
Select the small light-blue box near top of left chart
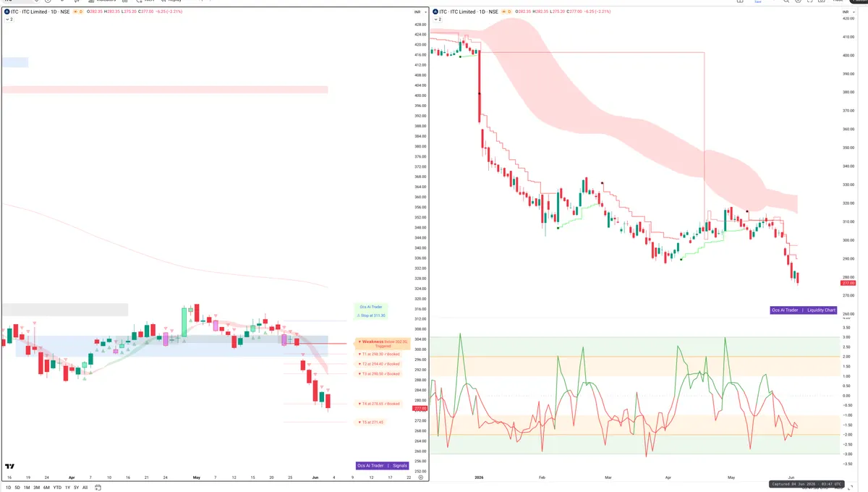pos(14,62)
